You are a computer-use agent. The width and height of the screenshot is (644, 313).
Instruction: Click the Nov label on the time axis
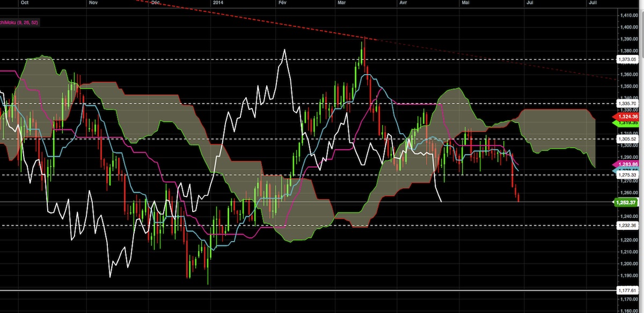[x=93, y=3]
